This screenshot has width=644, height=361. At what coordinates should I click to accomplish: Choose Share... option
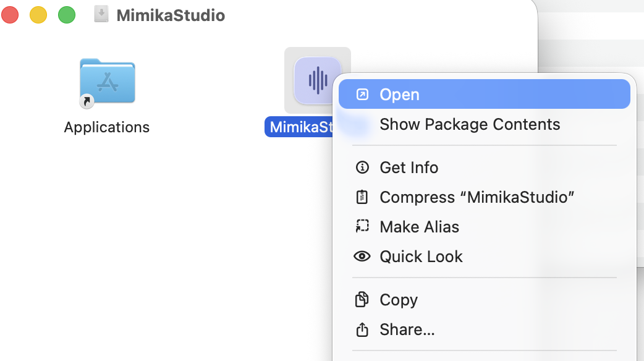pyautogui.click(x=407, y=329)
